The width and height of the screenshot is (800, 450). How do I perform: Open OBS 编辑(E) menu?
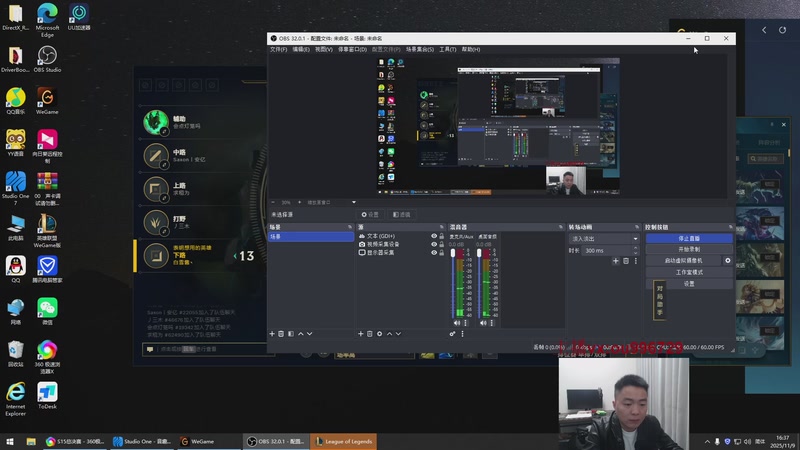coord(301,49)
